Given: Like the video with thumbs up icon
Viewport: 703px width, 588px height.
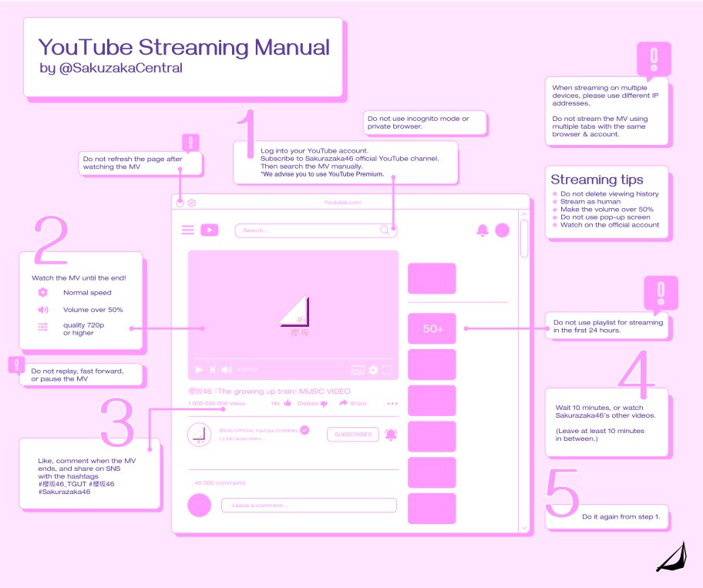Looking at the screenshot, I should (x=288, y=403).
